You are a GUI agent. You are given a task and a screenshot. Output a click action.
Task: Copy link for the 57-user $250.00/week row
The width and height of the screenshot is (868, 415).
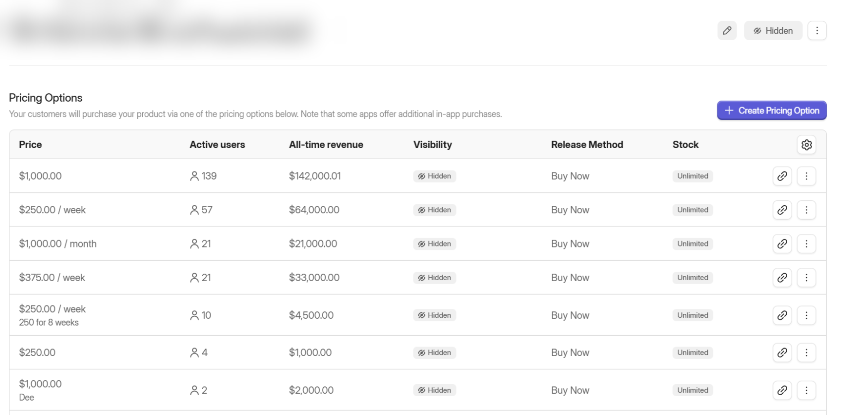[782, 210]
